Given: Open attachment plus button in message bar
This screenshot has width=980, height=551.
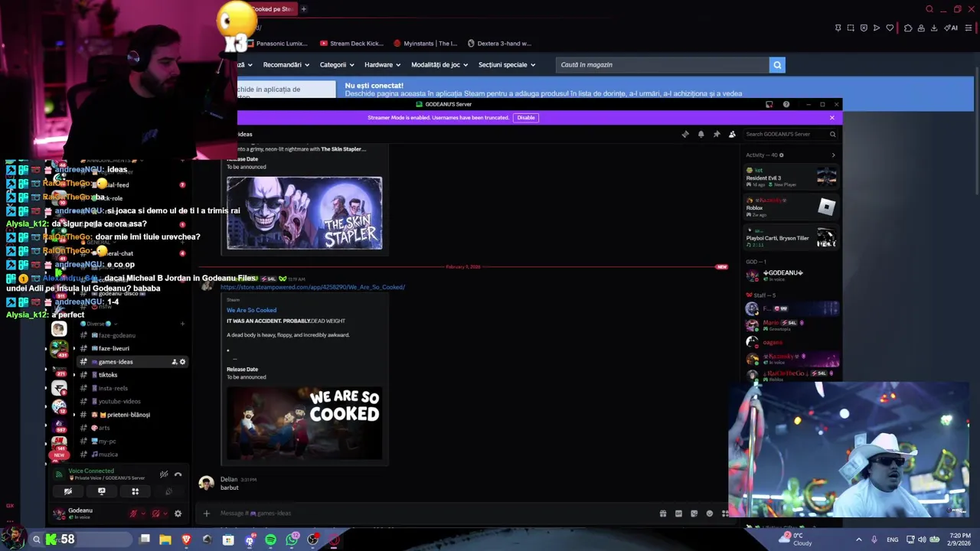Looking at the screenshot, I should point(206,513).
